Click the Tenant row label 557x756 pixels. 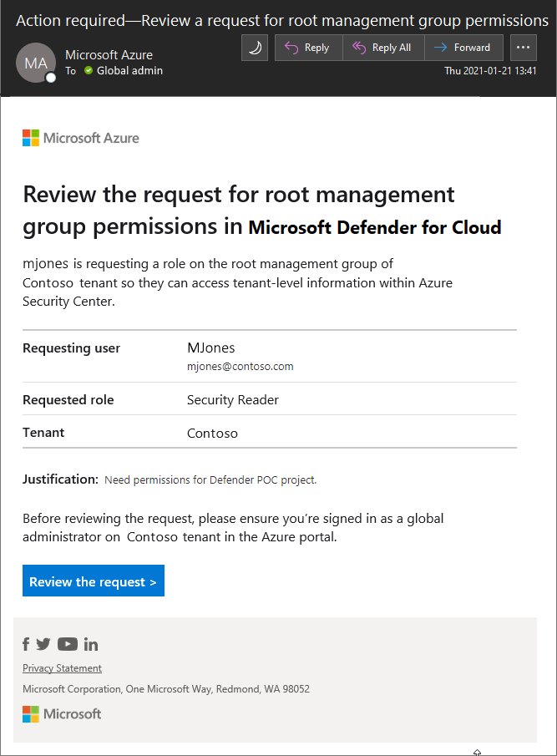[43, 433]
